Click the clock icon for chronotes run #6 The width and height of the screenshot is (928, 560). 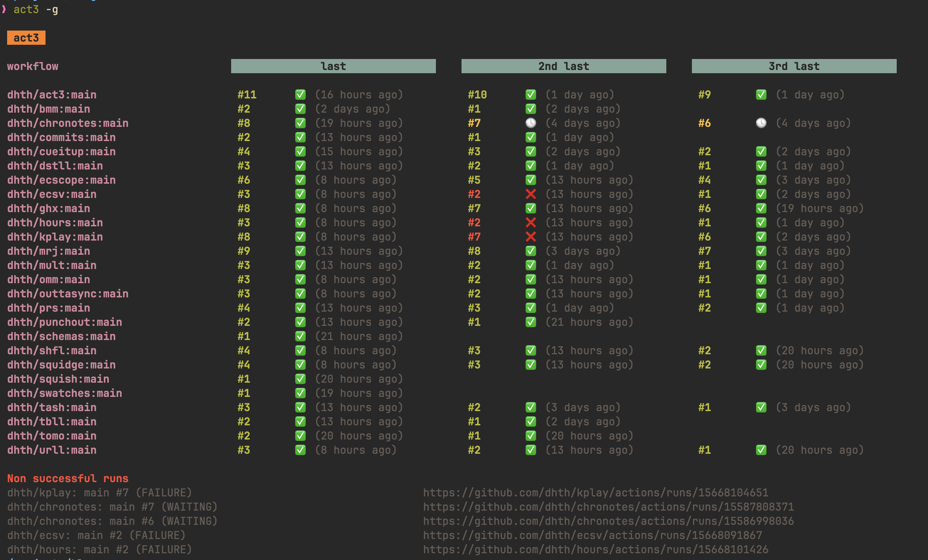[761, 123]
